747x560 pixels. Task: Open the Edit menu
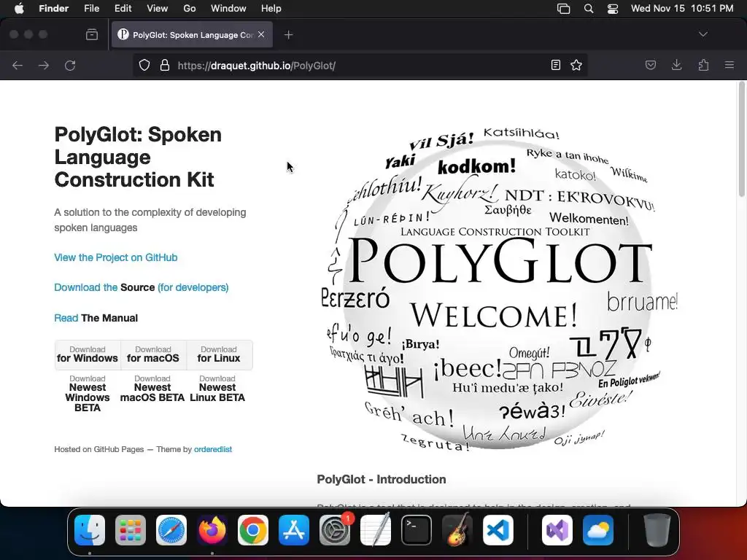tap(123, 9)
